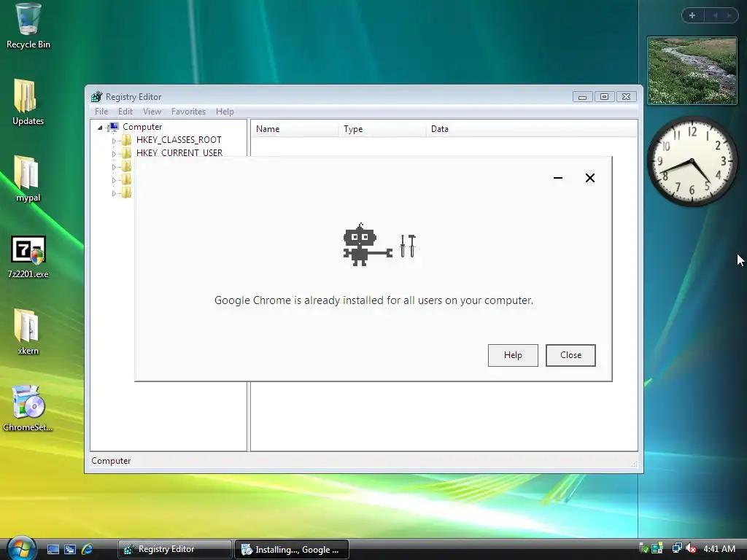Viewport: 747px width, 560px height.
Task: Switch to Installing Google taskbar button
Action: click(292, 549)
